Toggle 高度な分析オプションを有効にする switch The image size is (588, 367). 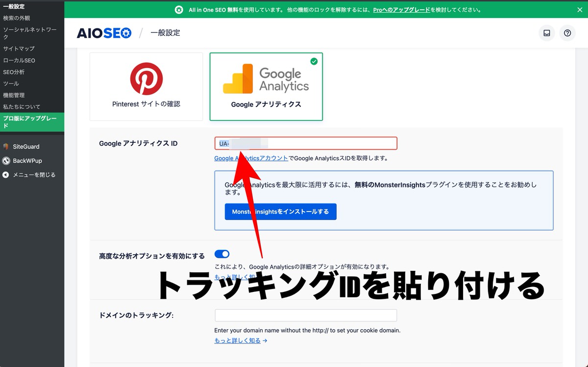tap(222, 254)
